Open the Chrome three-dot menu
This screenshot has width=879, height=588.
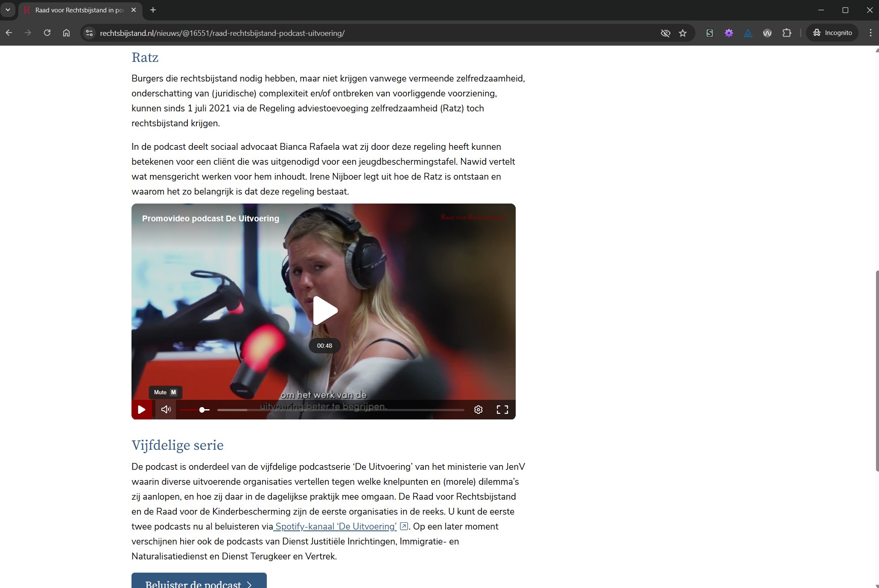click(x=870, y=33)
